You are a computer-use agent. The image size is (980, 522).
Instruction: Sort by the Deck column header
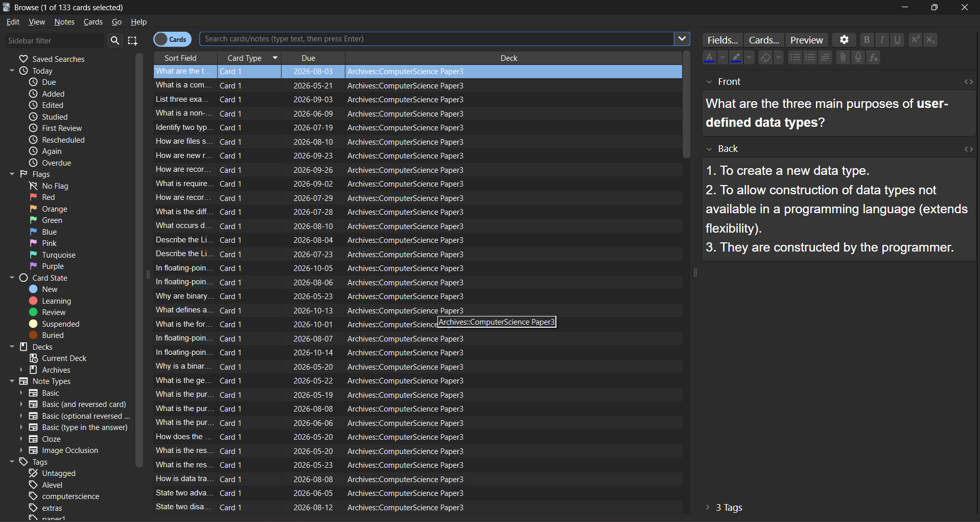[x=514, y=58]
